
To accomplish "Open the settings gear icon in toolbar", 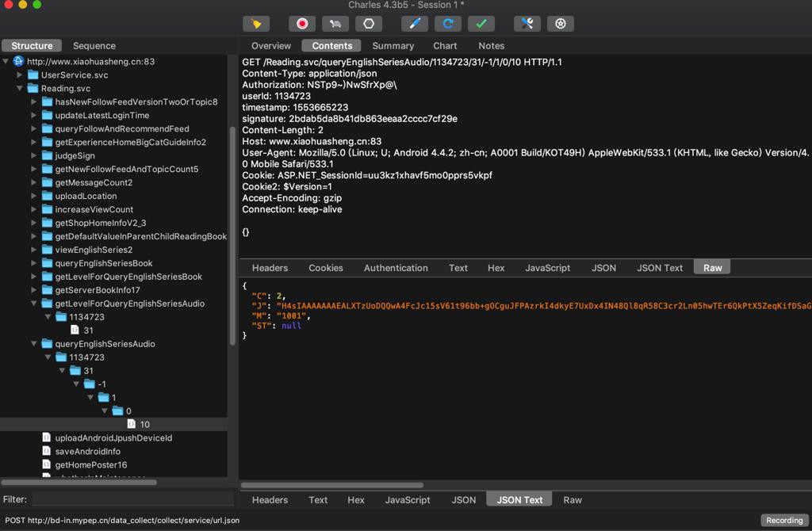I will 561,24.
